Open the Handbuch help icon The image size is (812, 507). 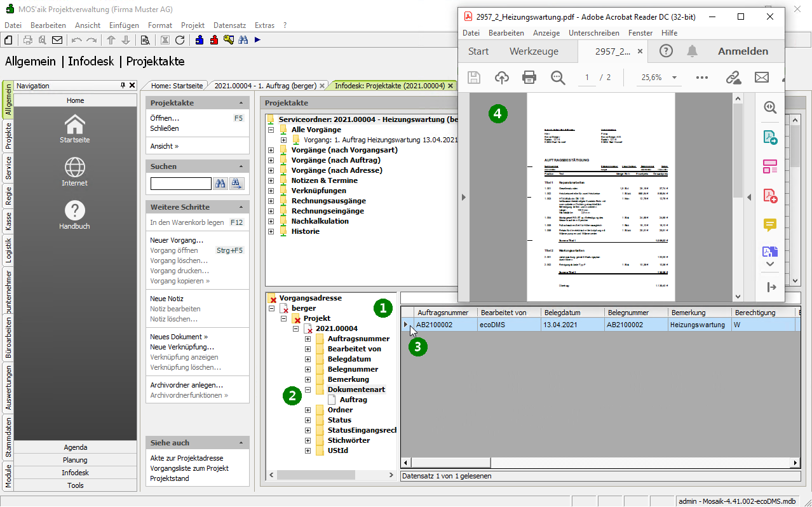pos(75,211)
